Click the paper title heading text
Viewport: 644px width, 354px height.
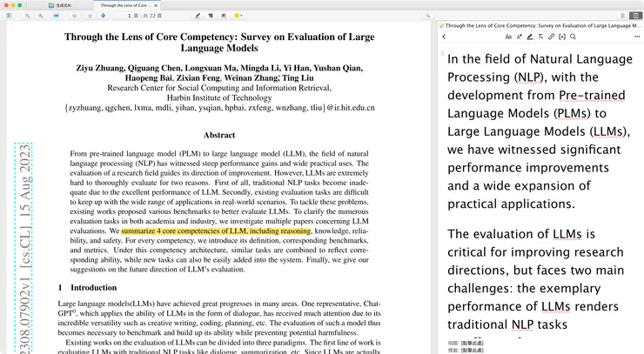(x=219, y=43)
